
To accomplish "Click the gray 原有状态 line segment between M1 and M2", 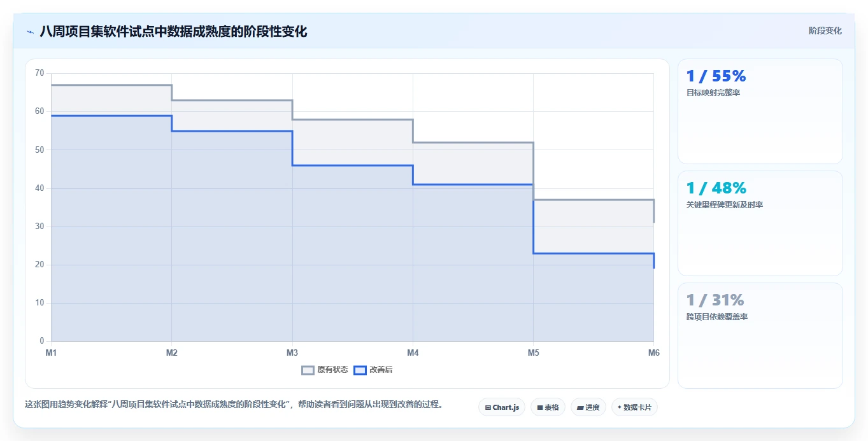I will click(x=111, y=85).
